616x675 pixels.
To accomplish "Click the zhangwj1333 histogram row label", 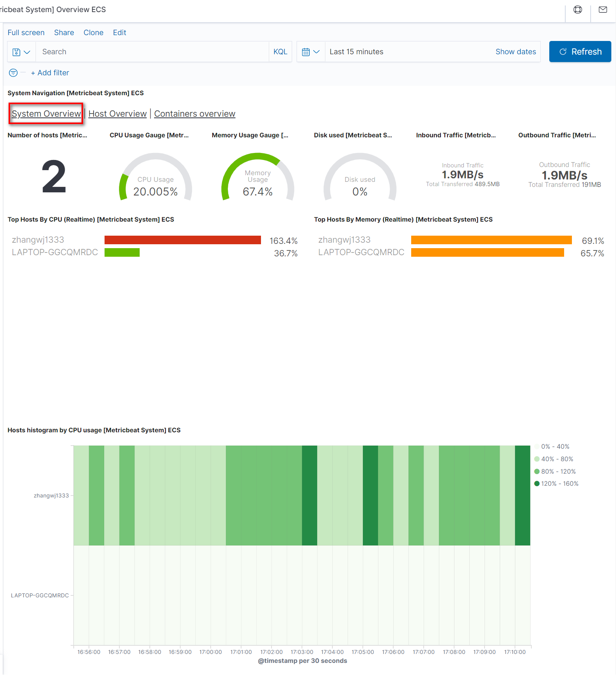I will pyautogui.click(x=51, y=496).
